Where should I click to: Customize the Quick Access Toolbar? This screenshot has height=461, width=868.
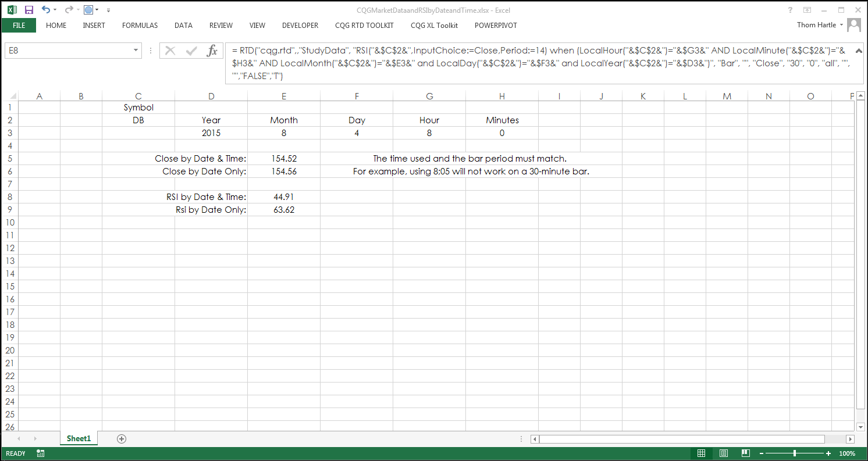tap(109, 10)
